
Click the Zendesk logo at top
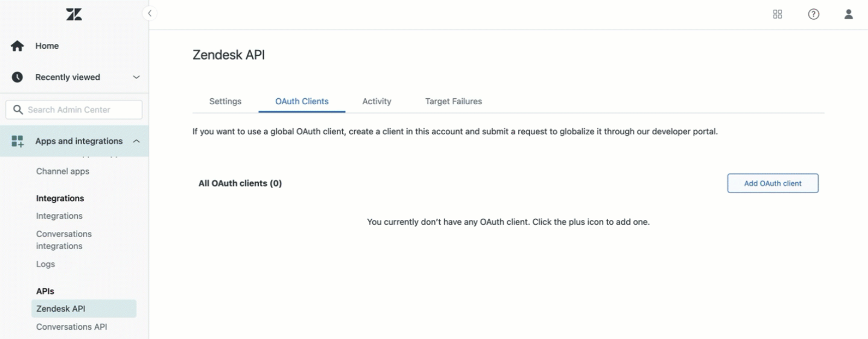point(74,14)
